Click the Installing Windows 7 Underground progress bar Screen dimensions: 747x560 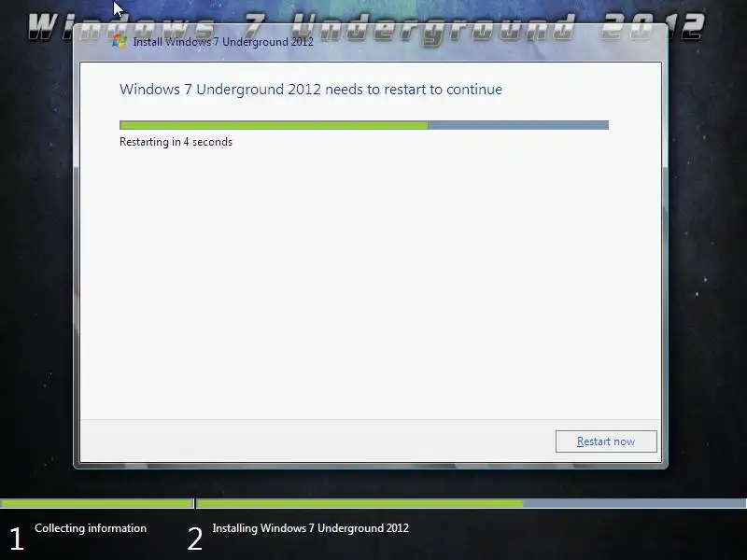pyautogui.click(x=472, y=503)
